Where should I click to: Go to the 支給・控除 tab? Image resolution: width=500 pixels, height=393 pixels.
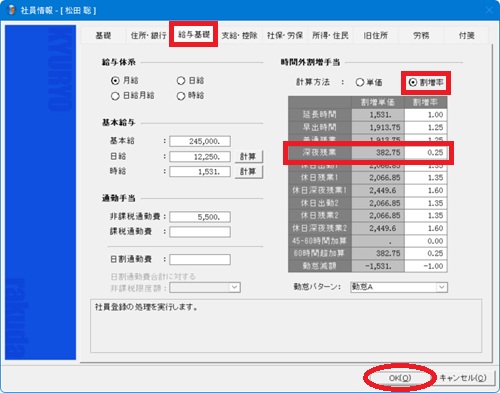239,35
